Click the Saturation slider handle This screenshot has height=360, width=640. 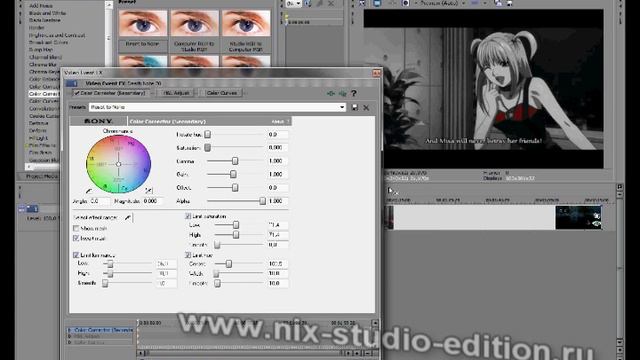tap(207, 147)
